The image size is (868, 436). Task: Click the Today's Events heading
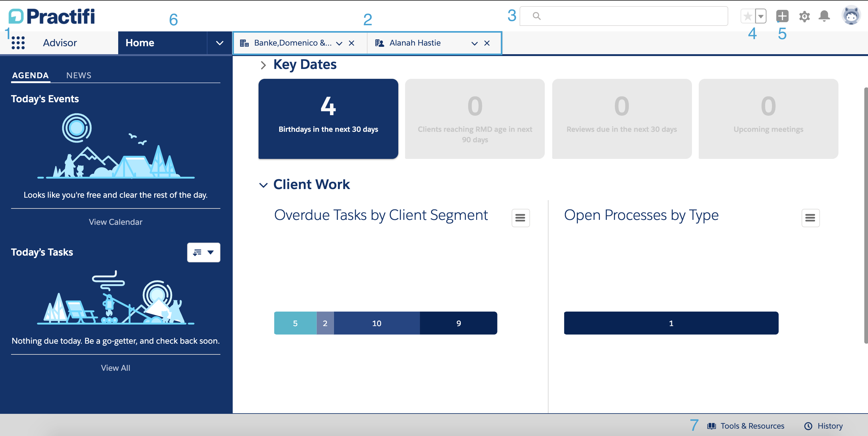[45, 99]
